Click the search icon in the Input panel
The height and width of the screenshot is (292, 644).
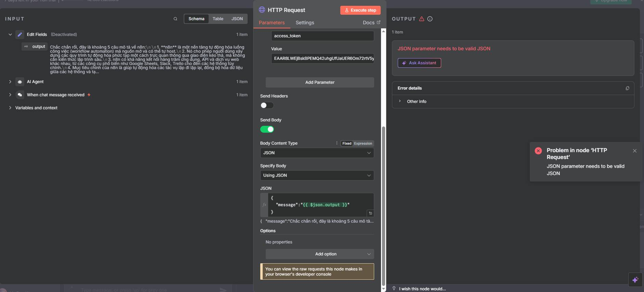point(175,19)
